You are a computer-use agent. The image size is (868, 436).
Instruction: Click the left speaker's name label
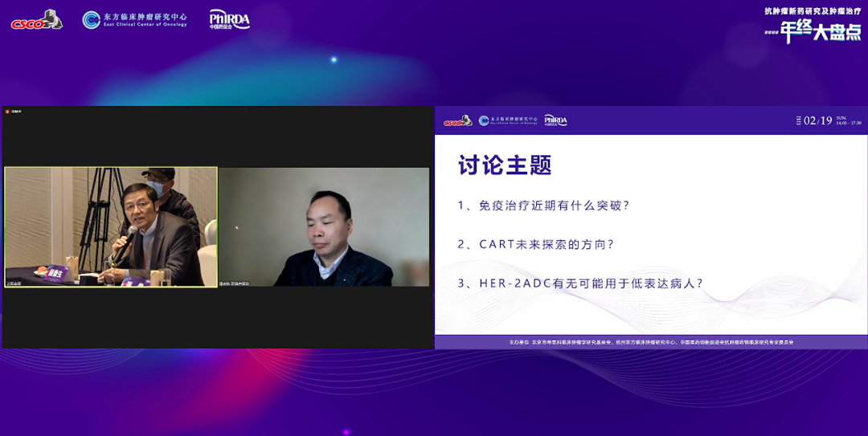14,283
